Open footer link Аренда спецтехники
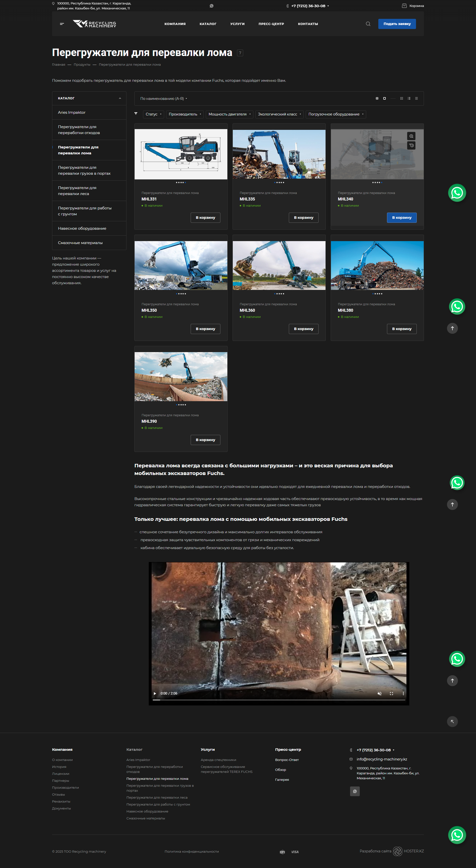476x868 pixels. click(218, 760)
